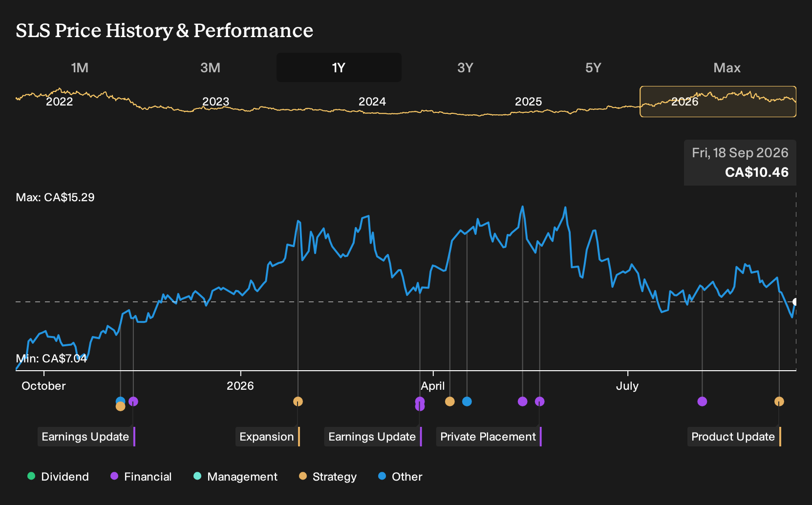
Task: Click 2022 on the overview mini chart
Action: pyautogui.click(x=59, y=102)
